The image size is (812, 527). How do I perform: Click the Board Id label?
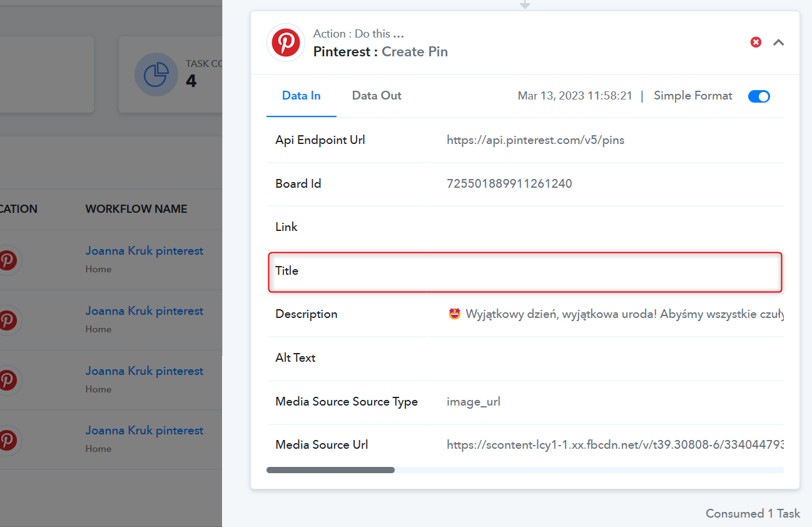(x=298, y=184)
